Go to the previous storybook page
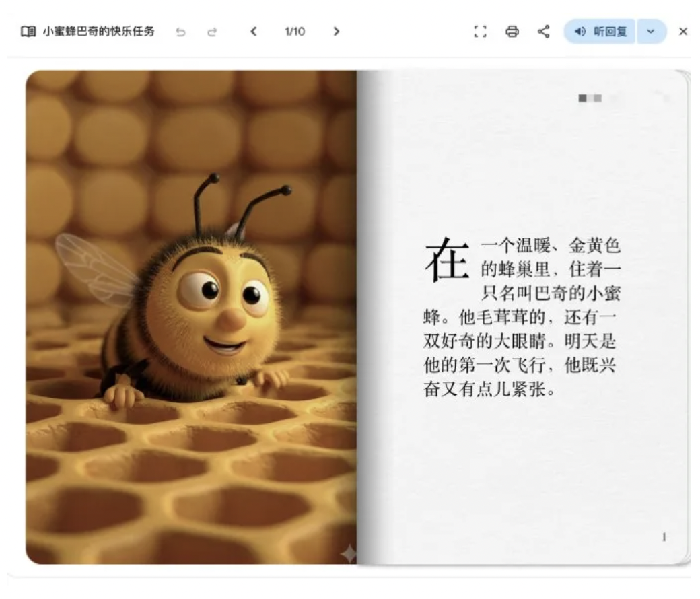The width and height of the screenshot is (700, 599). pos(254,32)
